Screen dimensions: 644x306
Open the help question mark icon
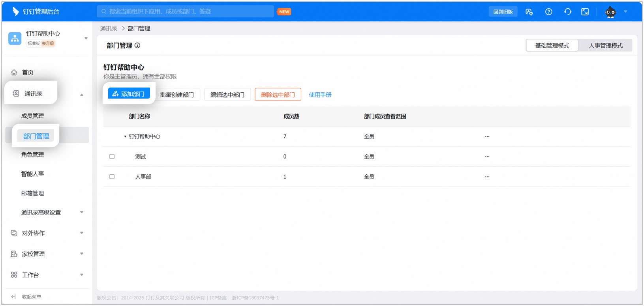tap(548, 12)
